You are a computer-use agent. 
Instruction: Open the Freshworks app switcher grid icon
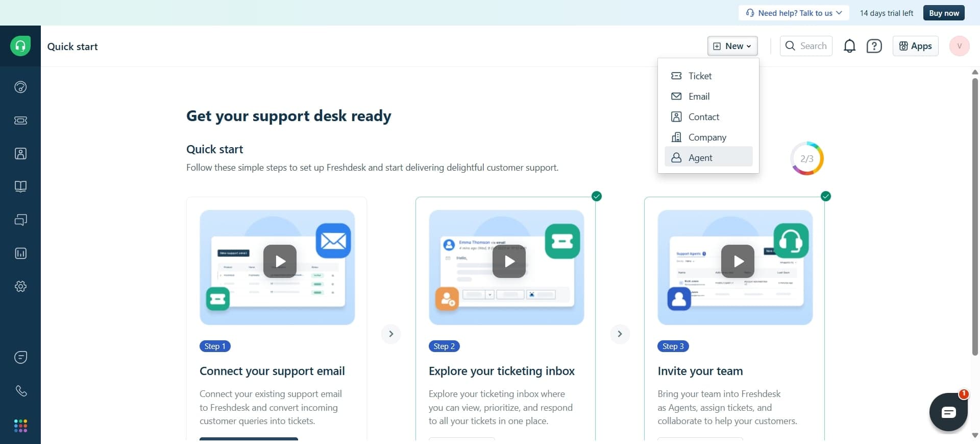20,426
